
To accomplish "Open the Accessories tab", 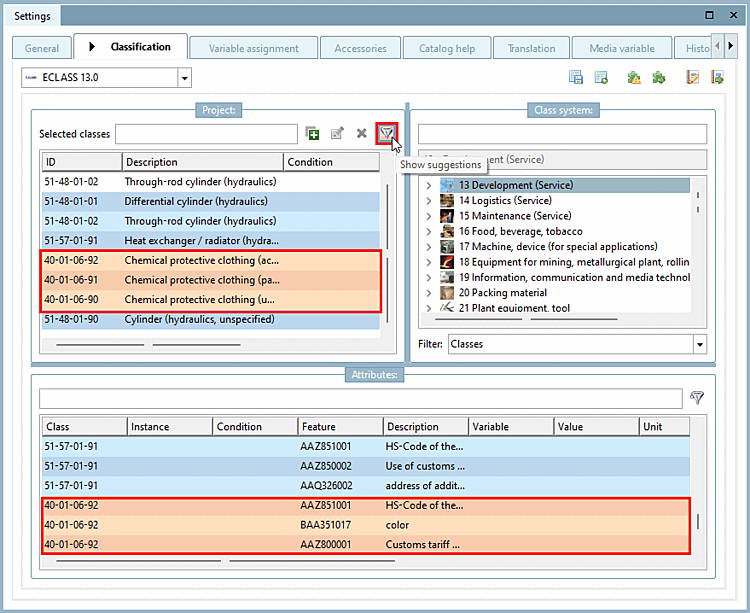I will tap(360, 48).
